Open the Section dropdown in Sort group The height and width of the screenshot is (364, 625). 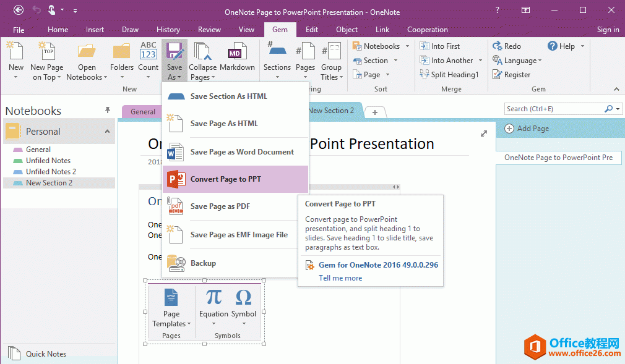[396, 60]
